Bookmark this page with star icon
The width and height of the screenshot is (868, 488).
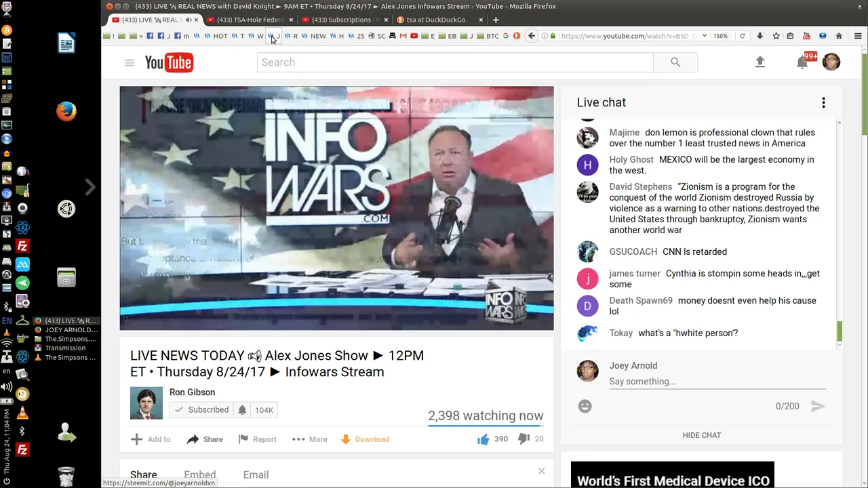coord(776,36)
